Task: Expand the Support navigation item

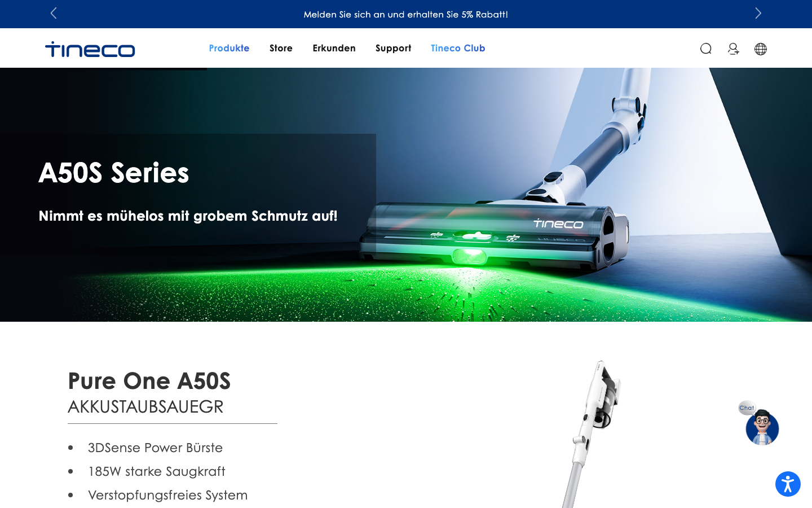Action: (x=393, y=48)
